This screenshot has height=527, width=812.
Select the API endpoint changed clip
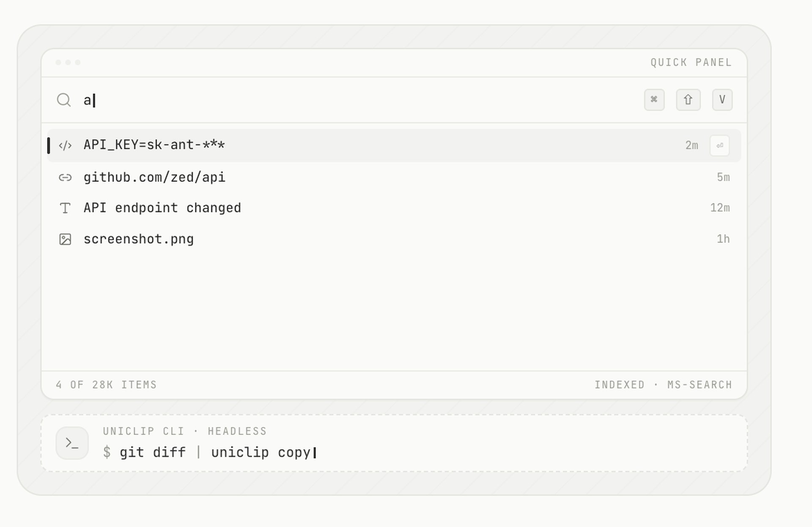(x=394, y=208)
